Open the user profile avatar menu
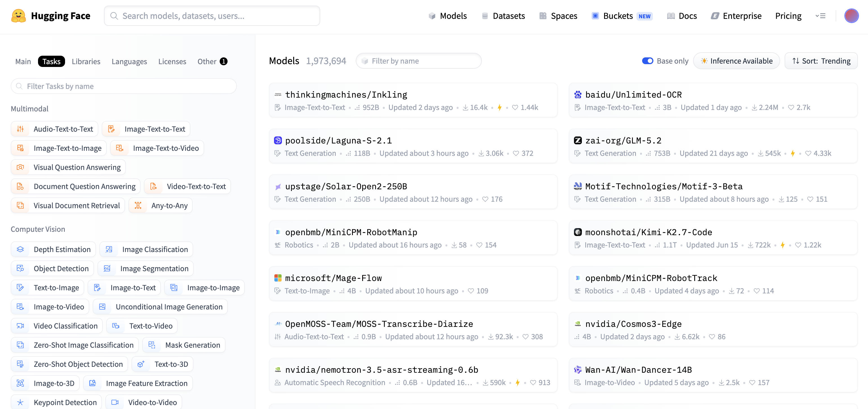868x409 pixels. (851, 16)
